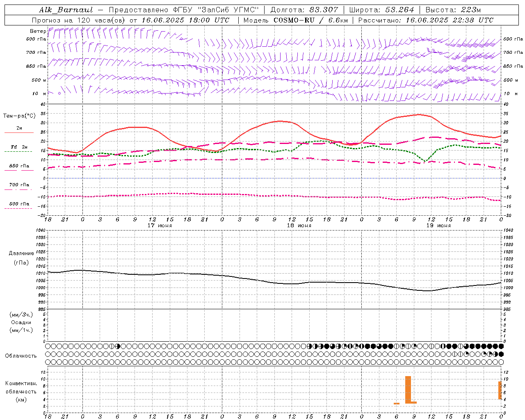Screen dimensions: 525x420
Task: Click the "(мм/1ч.)" precipitation unit label
Action: click(21, 330)
